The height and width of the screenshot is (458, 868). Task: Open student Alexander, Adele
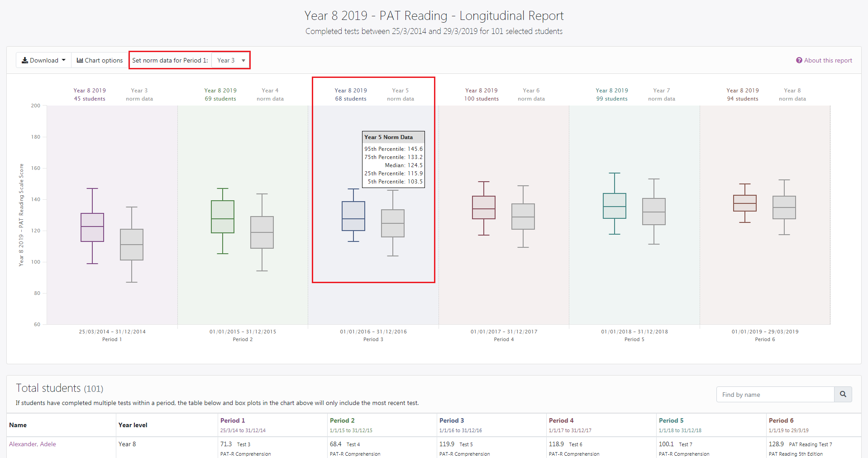(33, 444)
